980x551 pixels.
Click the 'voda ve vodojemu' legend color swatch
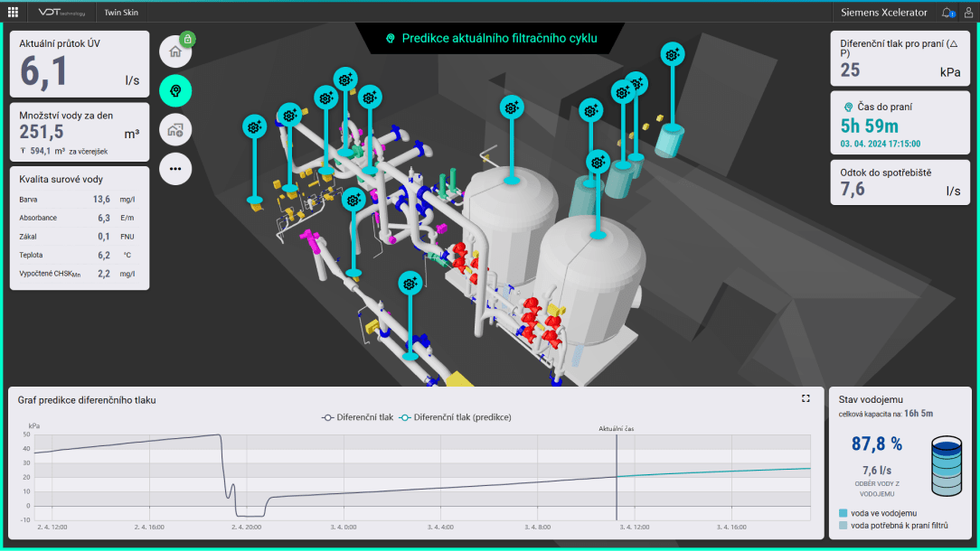coord(843,512)
